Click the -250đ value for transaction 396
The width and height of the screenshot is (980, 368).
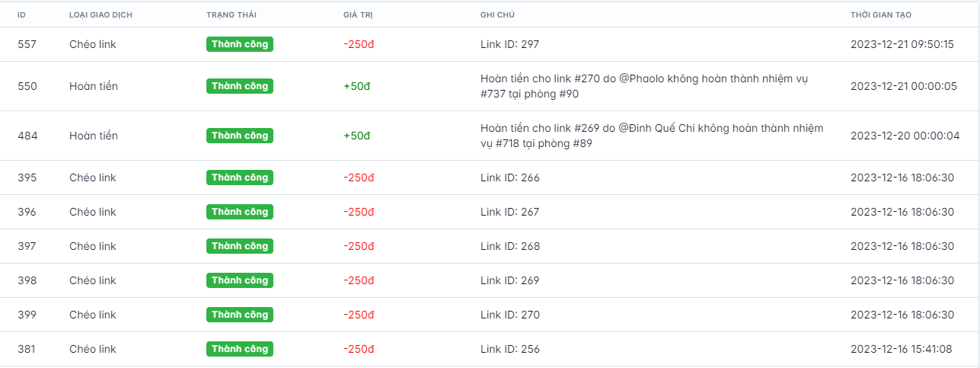[x=359, y=212]
